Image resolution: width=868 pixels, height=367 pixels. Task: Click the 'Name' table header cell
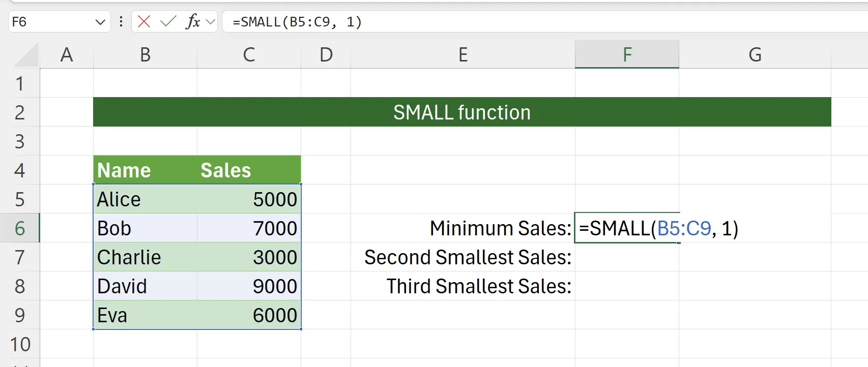click(x=146, y=170)
